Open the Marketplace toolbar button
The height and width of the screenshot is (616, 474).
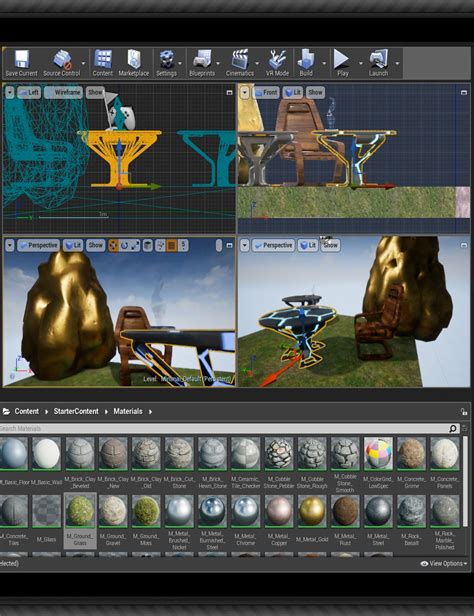coord(134,63)
